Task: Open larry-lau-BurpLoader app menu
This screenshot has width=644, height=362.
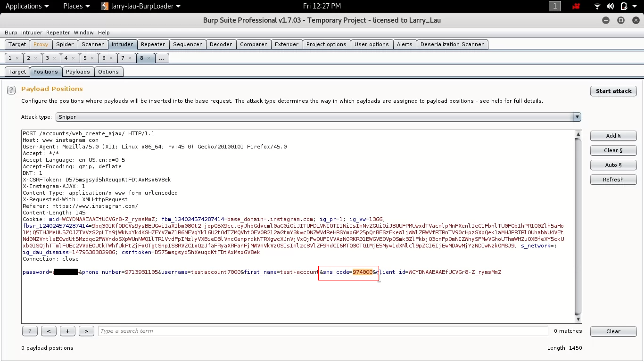Action: (x=141, y=6)
